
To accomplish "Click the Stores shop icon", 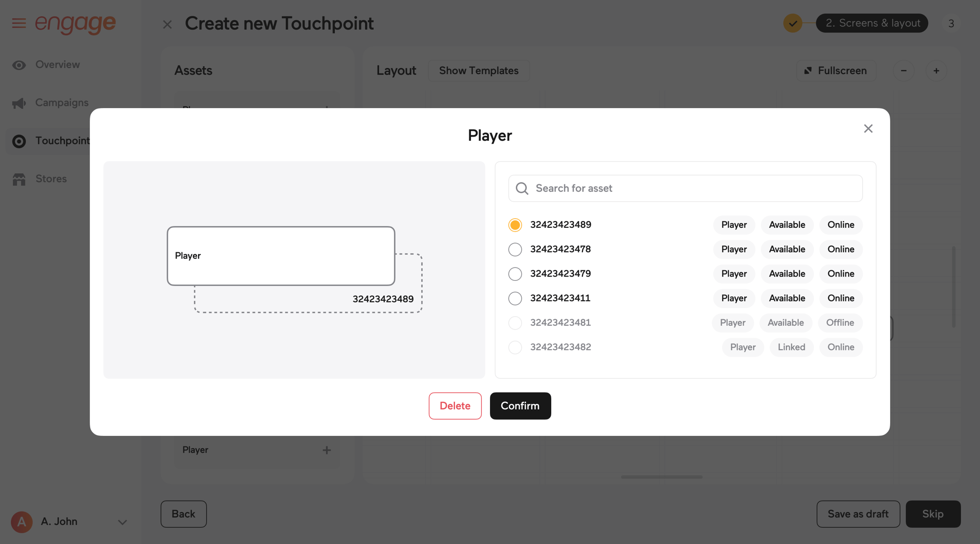I will tap(19, 179).
